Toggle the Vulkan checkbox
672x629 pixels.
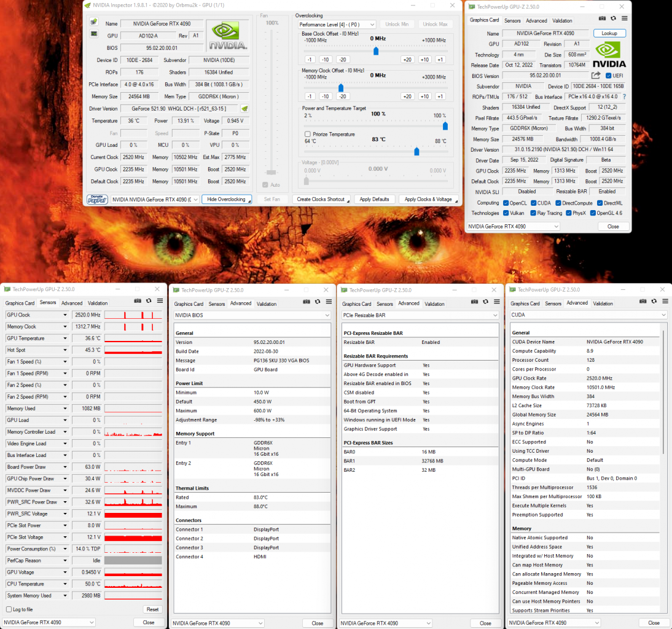tap(506, 213)
